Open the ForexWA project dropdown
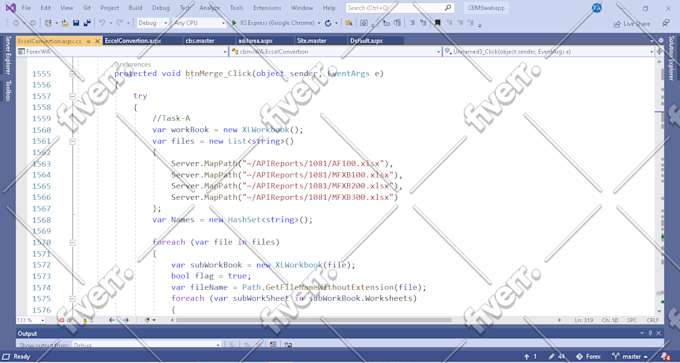 click(122, 52)
